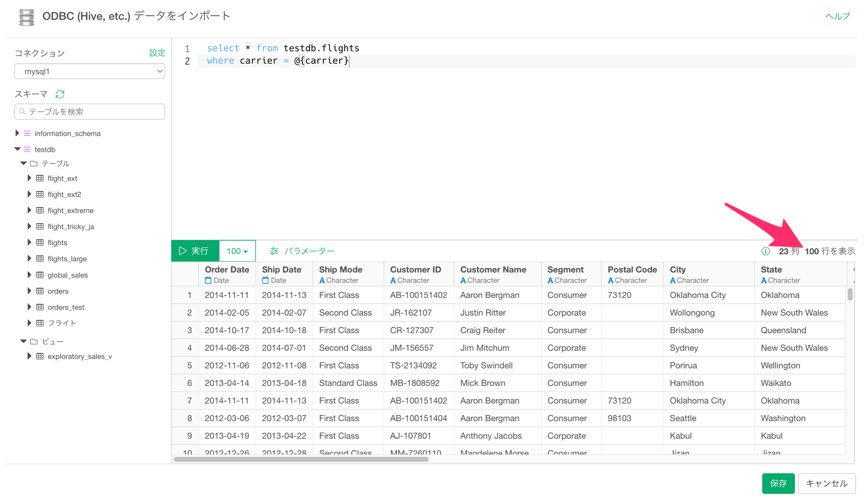The width and height of the screenshot is (867, 504).
Task: Click the Customer ID character type icon
Action: tap(393, 281)
